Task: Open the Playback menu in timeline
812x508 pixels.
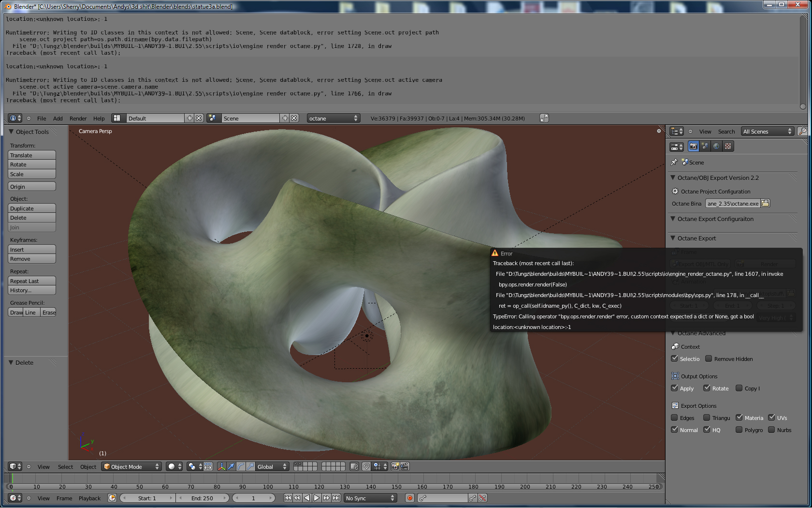Action: point(89,498)
